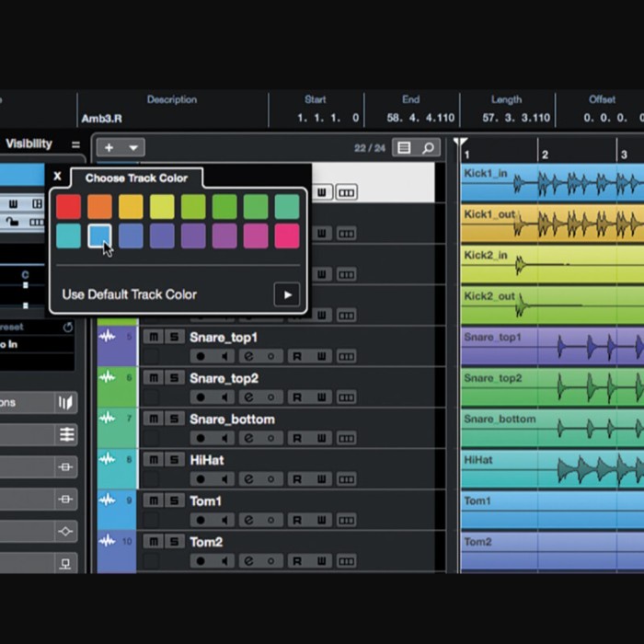644x644 pixels.
Task: Switch to the Visibility tab
Action: pos(29,144)
